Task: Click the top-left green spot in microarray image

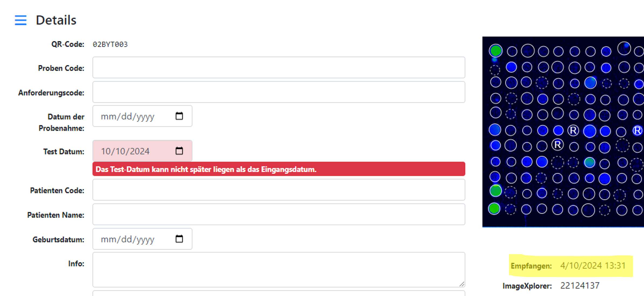Action: click(495, 50)
